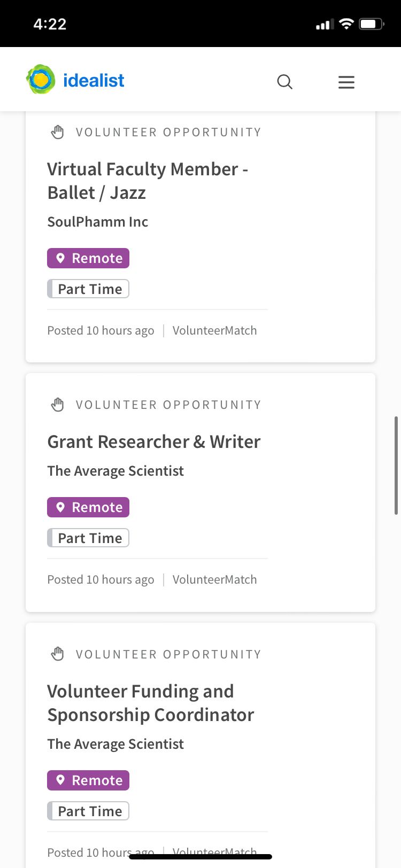Click the Idealist sun logo icon
The width and height of the screenshot is (401, 868).
pos(41,80)
